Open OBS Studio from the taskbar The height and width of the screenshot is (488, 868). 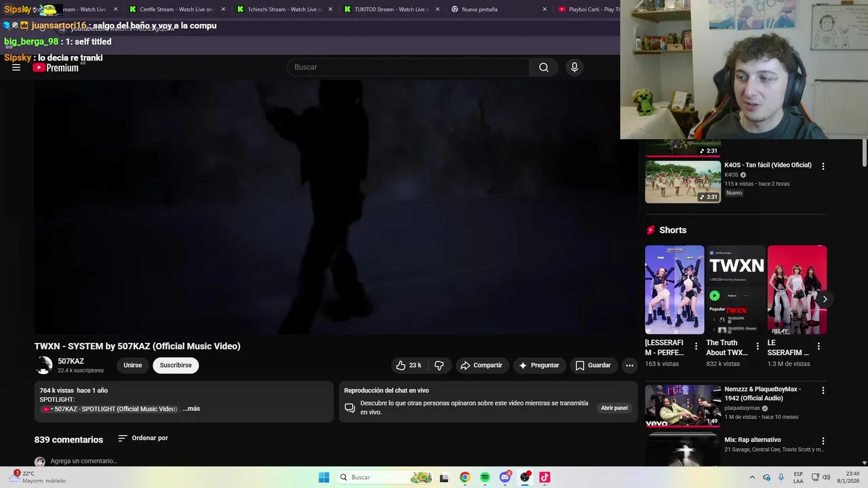(x=525, y=477)
